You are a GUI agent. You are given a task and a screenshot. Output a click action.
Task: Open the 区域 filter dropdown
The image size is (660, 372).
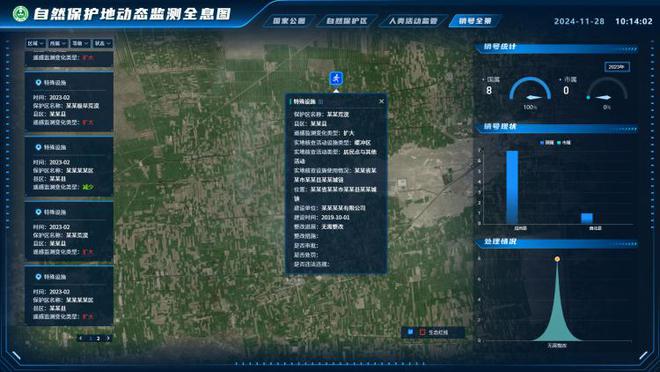pyautogui.click(x=35, y=43)
